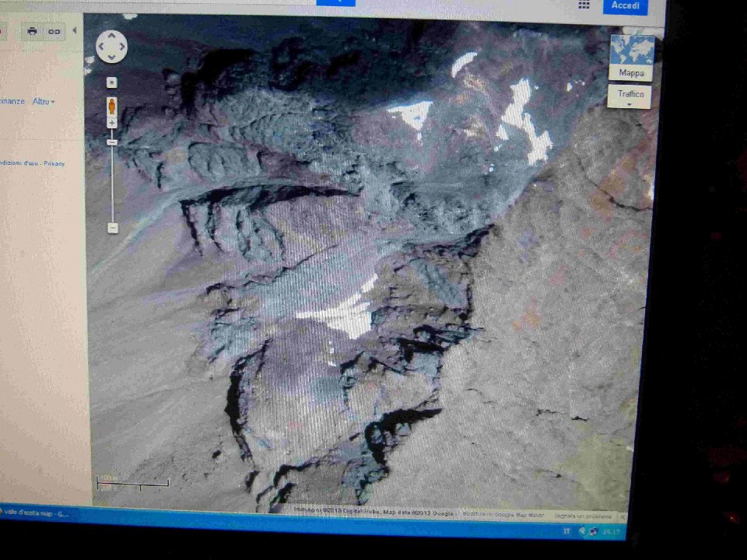The width and height of the screenshot is (747, 560).
Task: Open the Privacy link
Action: [54, 163]
